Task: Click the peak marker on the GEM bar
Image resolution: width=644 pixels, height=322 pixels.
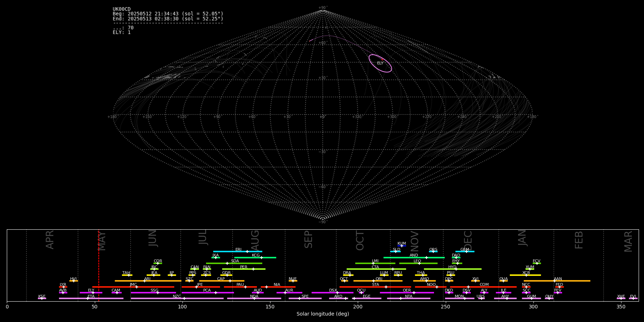Action: (x=466, y=252)
